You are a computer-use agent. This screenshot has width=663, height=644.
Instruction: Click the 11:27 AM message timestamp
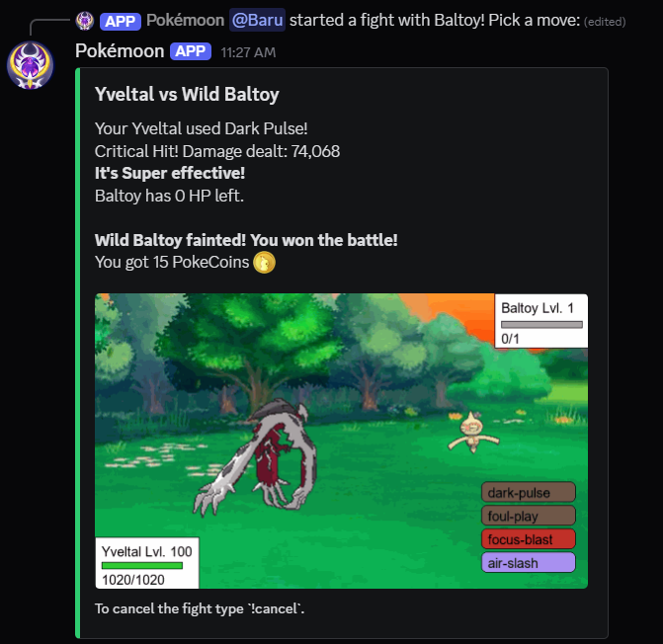click(248, 52)
